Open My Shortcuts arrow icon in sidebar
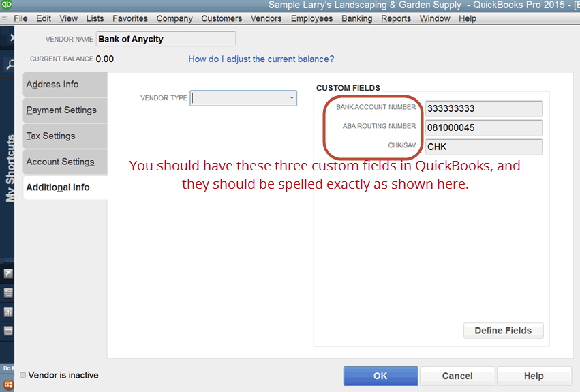580x392 pixels. 9,273
